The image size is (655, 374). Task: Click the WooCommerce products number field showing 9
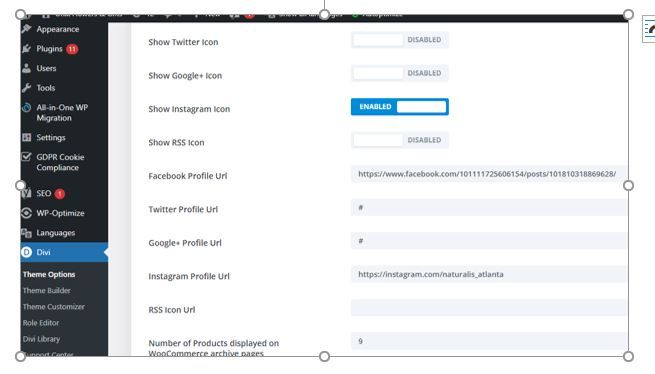coord(488,341)
